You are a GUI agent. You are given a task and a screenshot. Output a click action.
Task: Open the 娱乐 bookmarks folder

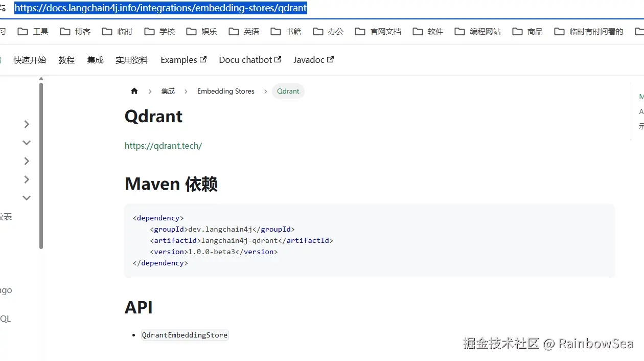click(x=202, y=32)
